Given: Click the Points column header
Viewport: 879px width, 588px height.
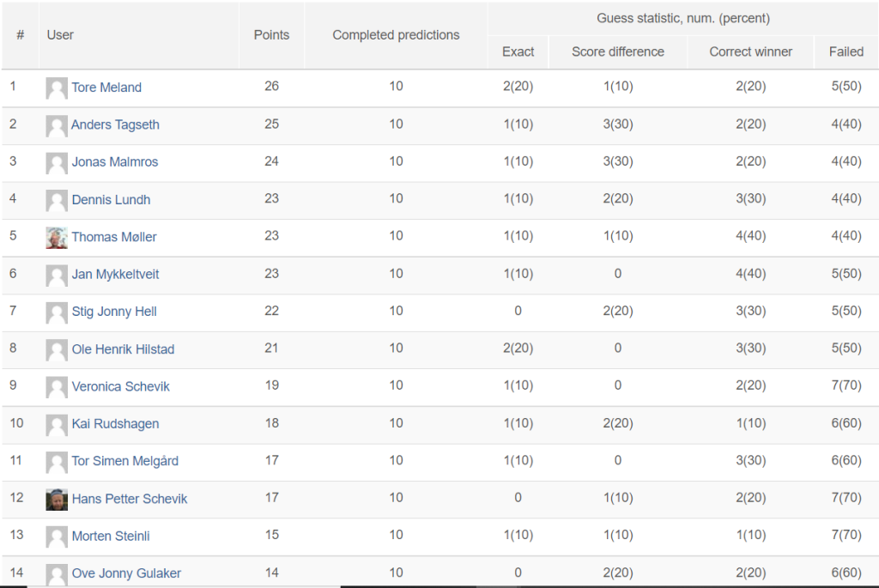Looking at the screenshot, I should (271, 35).
